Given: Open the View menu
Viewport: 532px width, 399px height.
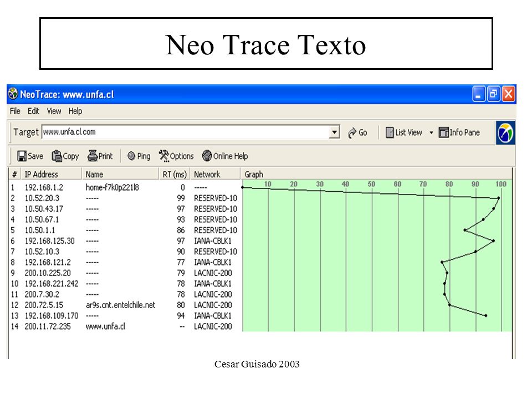Looking at the screenshot, I should pos(54,111).
